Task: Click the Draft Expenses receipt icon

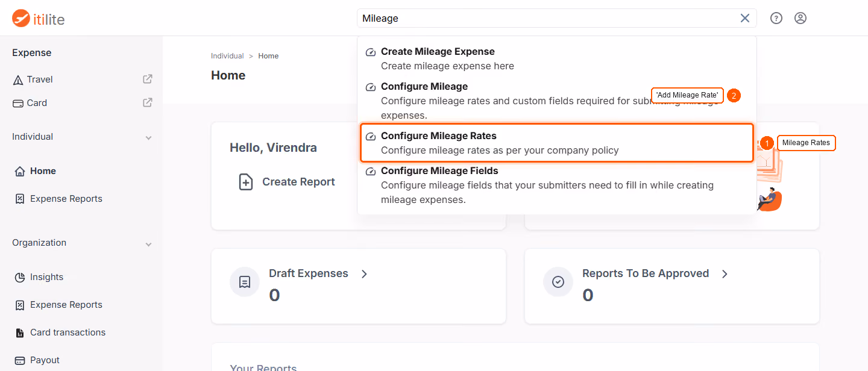Action: [245, 282]
